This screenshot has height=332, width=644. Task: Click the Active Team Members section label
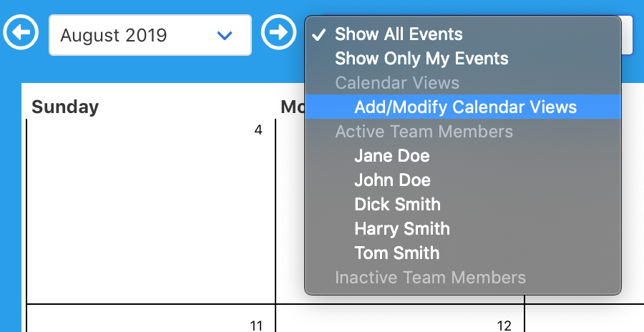[x=424, y=132]
